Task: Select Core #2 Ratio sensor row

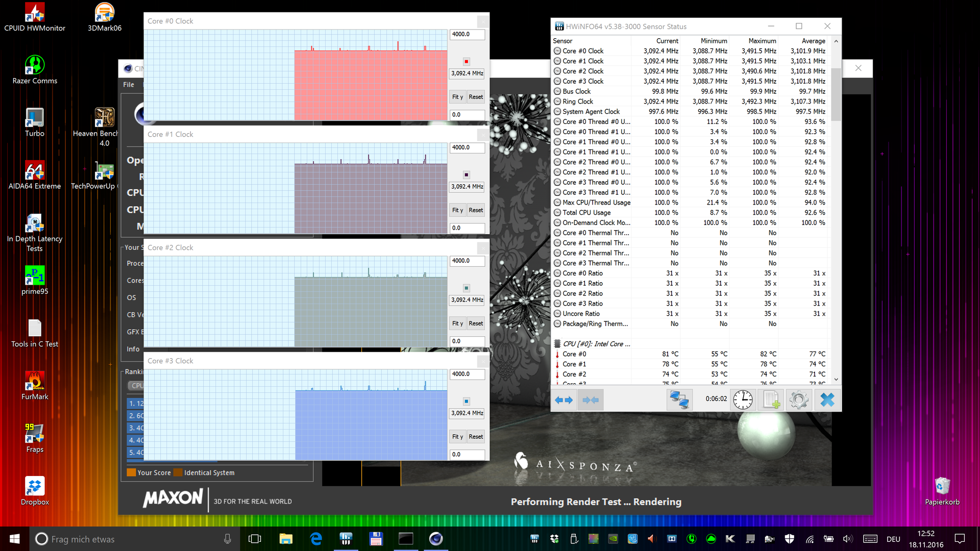Action: coord(691,293)
